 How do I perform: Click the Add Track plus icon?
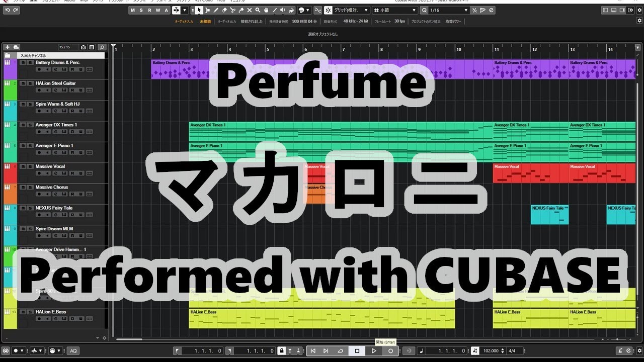point(8,47)
